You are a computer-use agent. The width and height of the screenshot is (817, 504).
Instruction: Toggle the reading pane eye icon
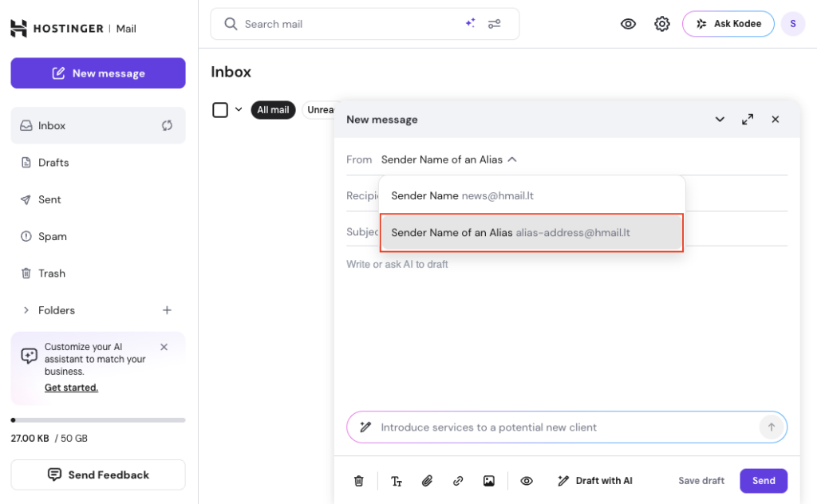[x=628, y=24]
